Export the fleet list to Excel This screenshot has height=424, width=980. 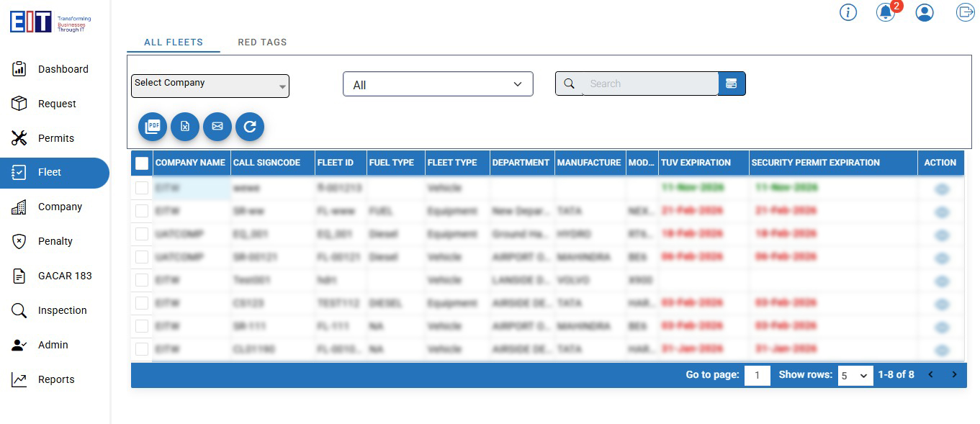pos(185,127)
